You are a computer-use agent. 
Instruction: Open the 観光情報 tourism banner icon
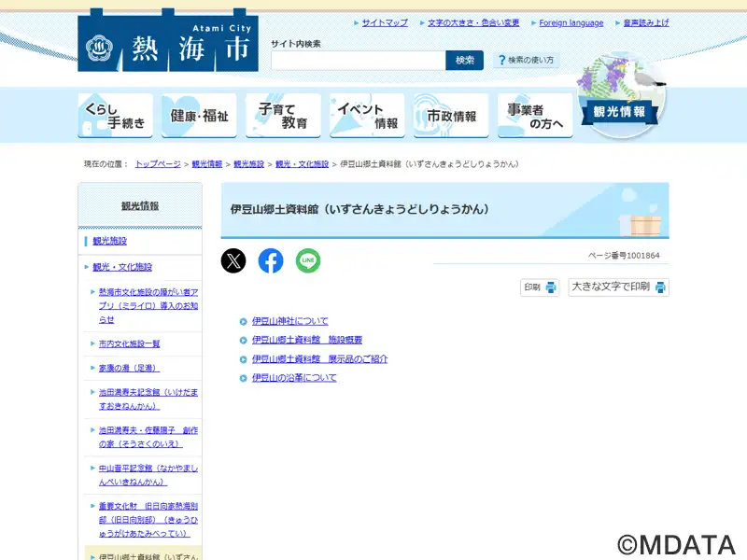click(x=620, y=103)
